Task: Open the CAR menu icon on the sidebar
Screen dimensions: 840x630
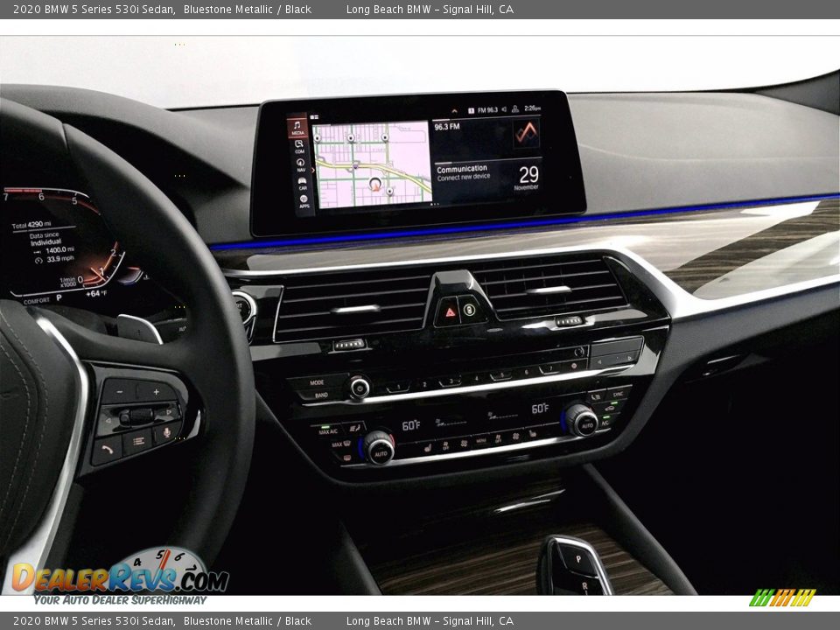Action: click(301, 183)
